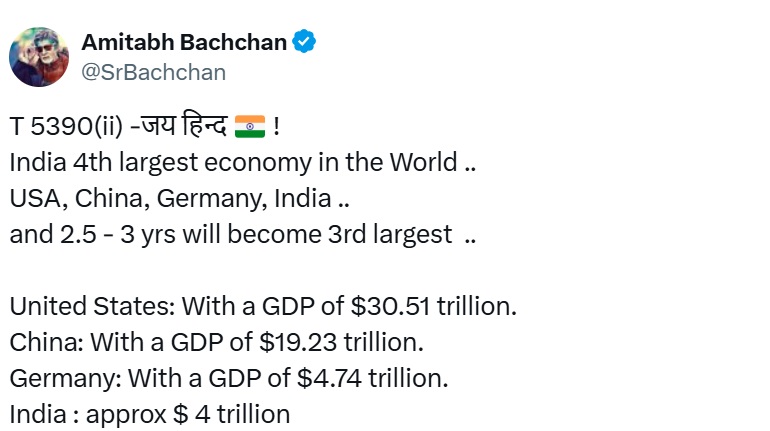Viewport: 770px width, 431px height.
Task: Click the "USA, China, Germany, India" line
Action: 172,199
